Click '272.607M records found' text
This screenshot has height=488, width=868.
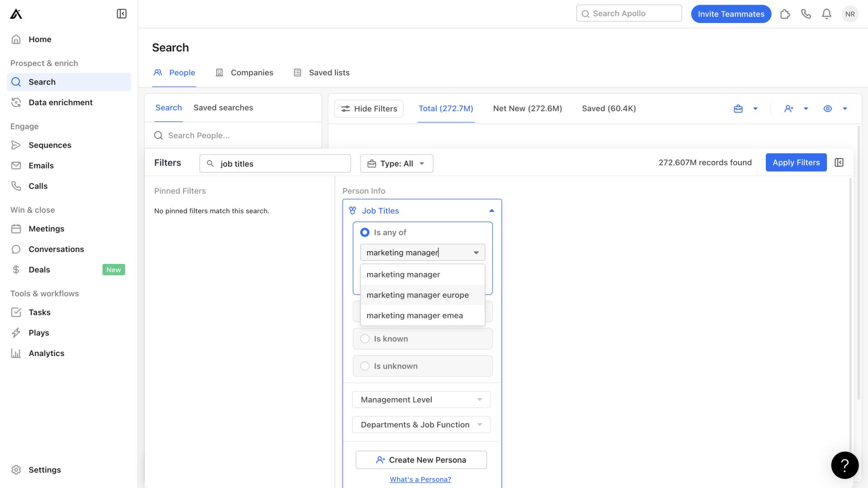705,163
